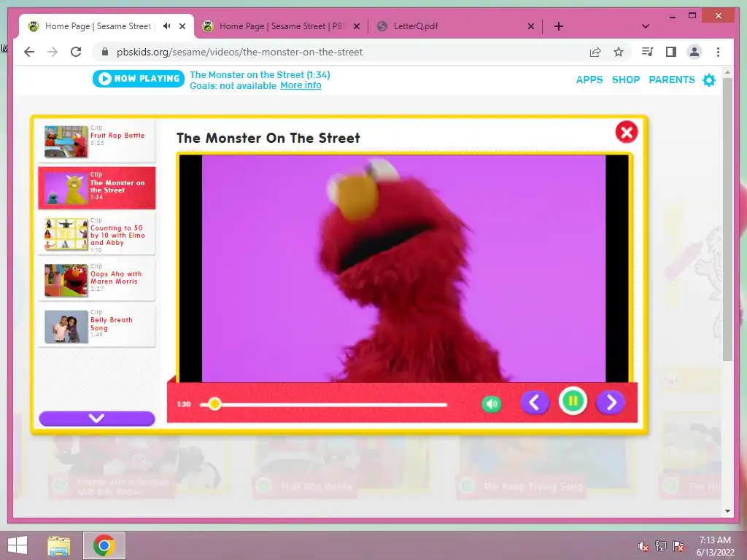Open the APPS link
Image resolution: width=747 pixels, height=560 pixels.
coord(589,79)
